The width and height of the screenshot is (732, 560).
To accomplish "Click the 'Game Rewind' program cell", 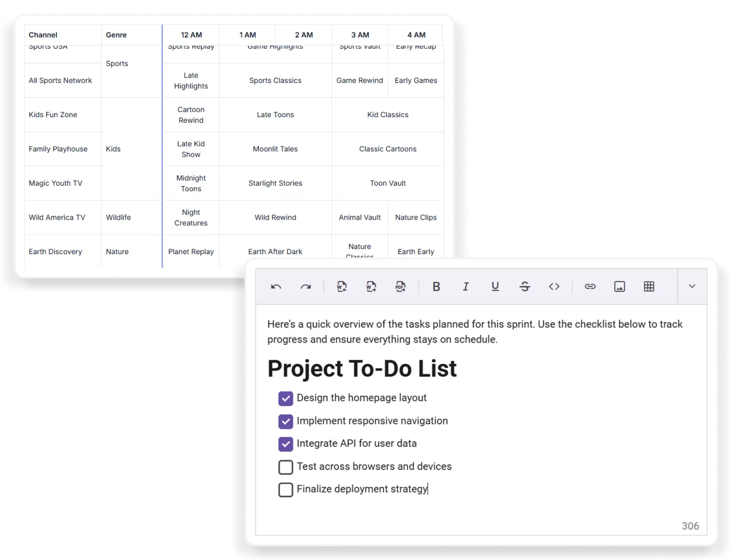I will pos(360,81).
